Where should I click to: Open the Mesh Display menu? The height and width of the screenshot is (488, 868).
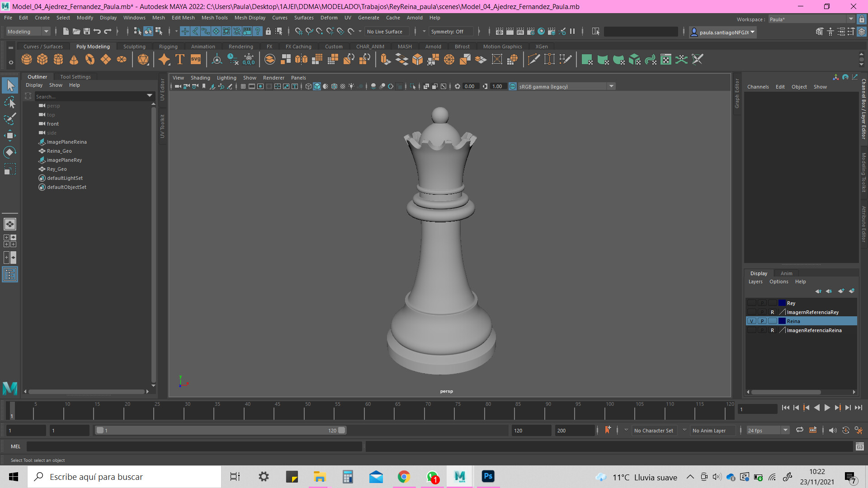250,18
